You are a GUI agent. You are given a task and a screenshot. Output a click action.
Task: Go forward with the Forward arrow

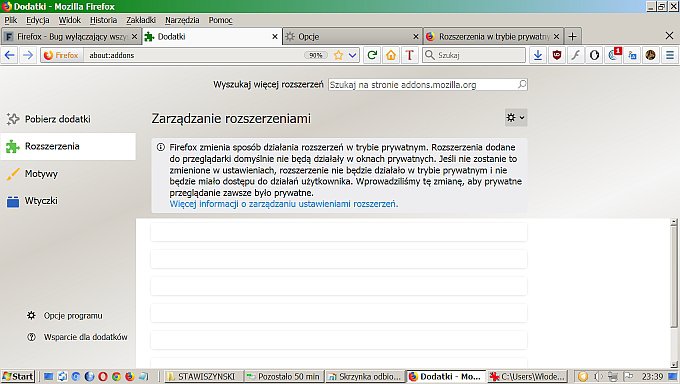(x=28, y=55)
